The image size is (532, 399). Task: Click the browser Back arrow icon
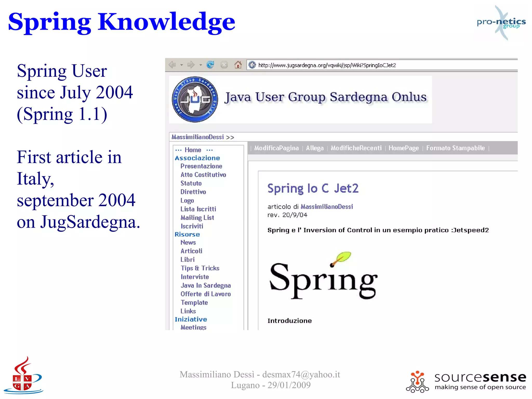point(172,64)
